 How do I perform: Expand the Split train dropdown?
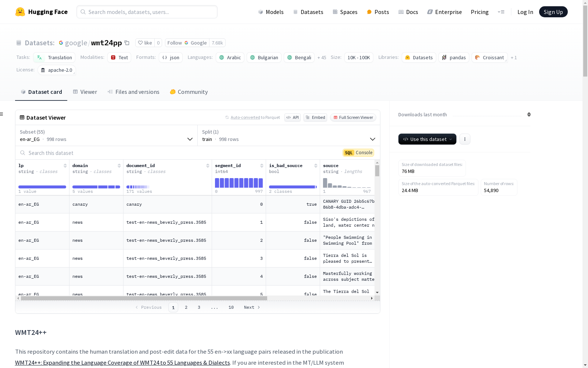pos(289,135)
